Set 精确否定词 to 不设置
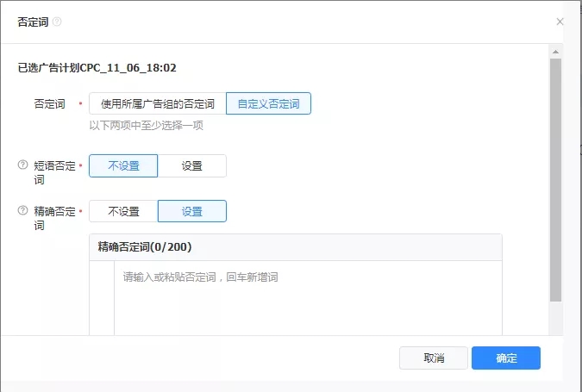 pos(123,212)
